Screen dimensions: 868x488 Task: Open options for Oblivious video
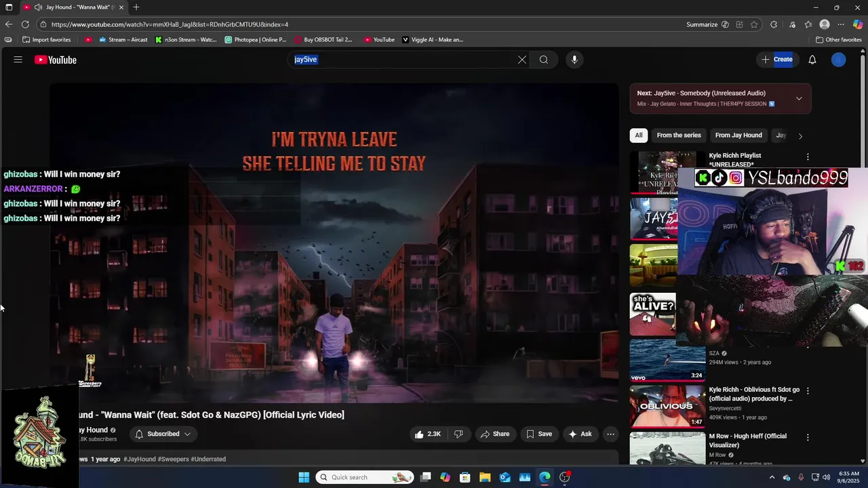pyautogui.click(x=807, y=390)
